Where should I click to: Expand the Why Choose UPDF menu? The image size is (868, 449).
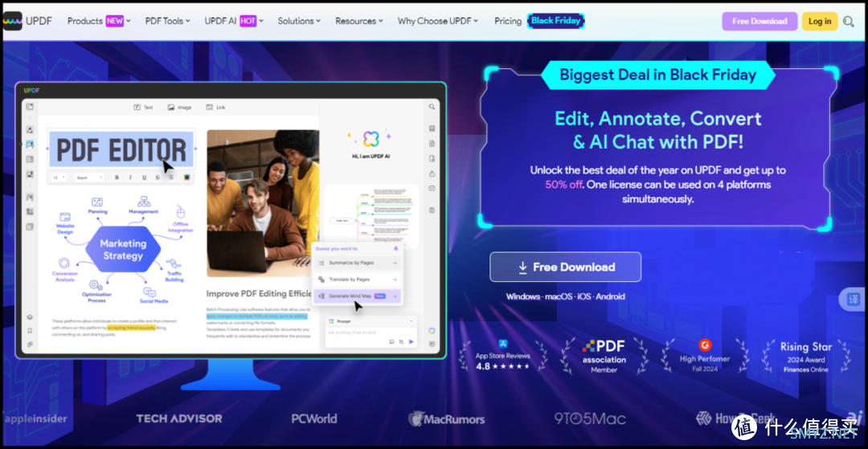(x=438, y=21)
